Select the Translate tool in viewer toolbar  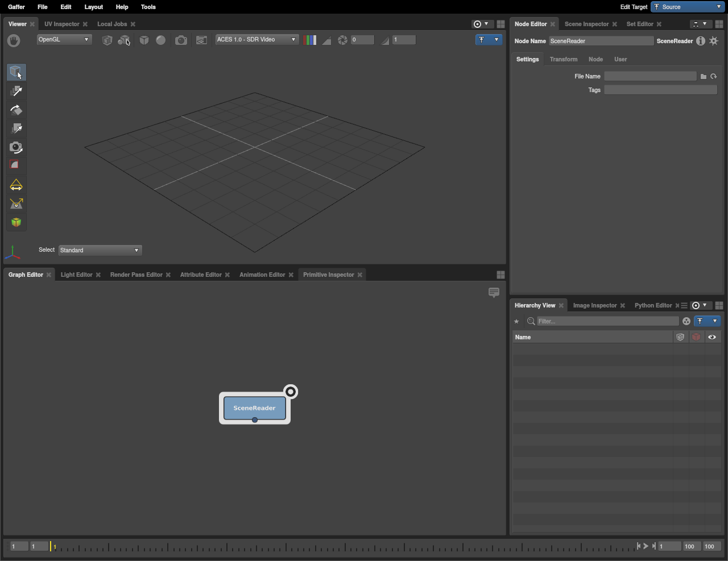[16, 92]
